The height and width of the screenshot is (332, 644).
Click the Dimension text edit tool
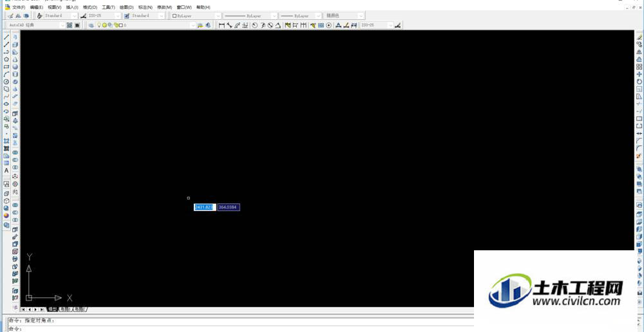tap(346, 26)
